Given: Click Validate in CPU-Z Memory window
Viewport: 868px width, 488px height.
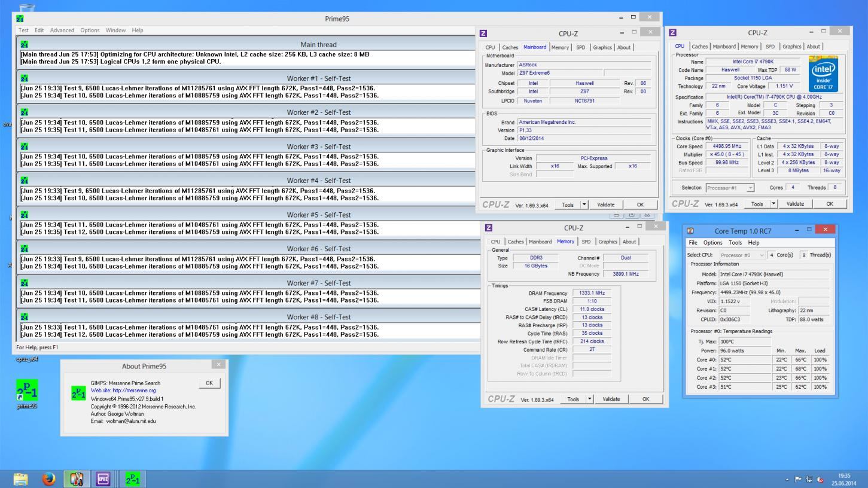Looking at the screenshot, I should 611,399.
